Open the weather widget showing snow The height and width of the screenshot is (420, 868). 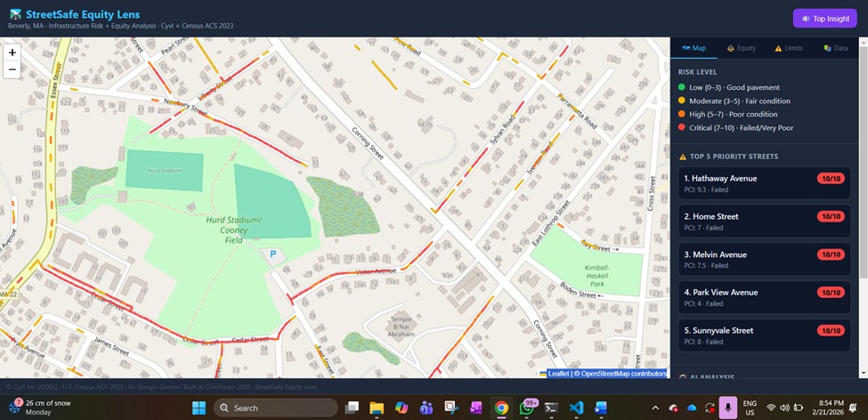[x=39, y=408]
